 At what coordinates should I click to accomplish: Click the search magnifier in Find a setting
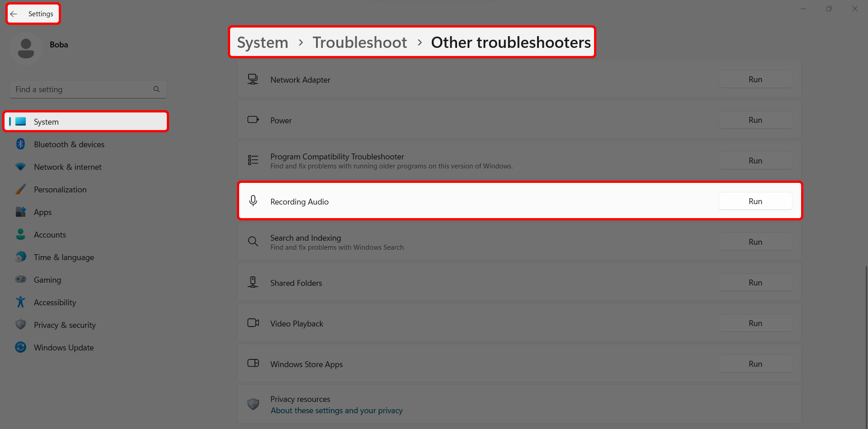coord(156,89)
